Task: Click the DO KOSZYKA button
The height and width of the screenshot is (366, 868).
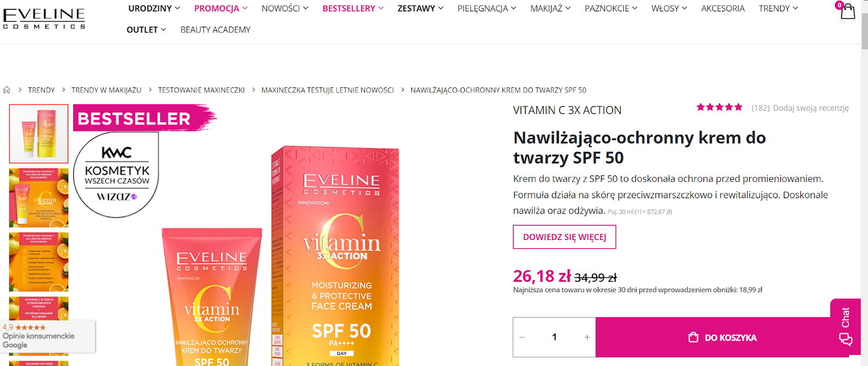Action: click(722, 337)
